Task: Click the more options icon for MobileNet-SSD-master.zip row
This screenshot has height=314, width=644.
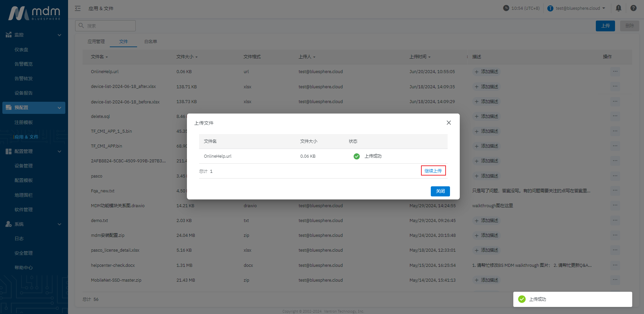Action: (615, 280)
